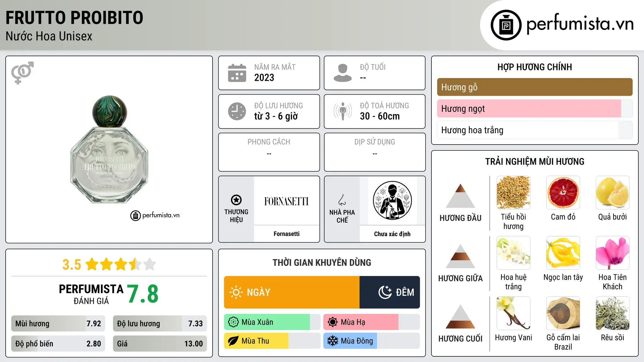Click the sillage value 30 - 60cm
Screen dimensions: 644x362
(380, 116)
